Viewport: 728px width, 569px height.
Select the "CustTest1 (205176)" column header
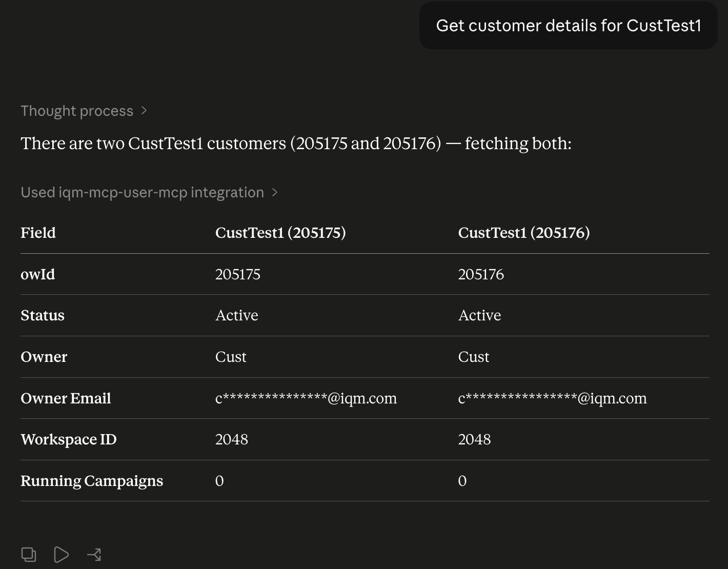524,233
